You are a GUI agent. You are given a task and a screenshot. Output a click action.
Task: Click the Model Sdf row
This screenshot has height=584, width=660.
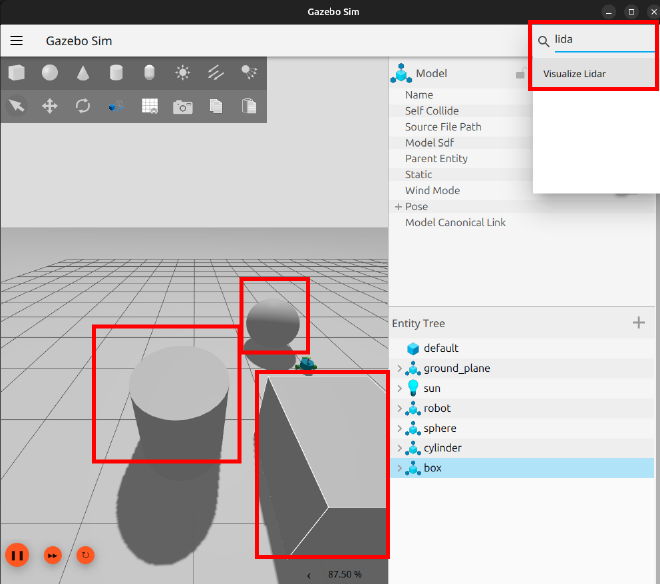click(461, 143)
